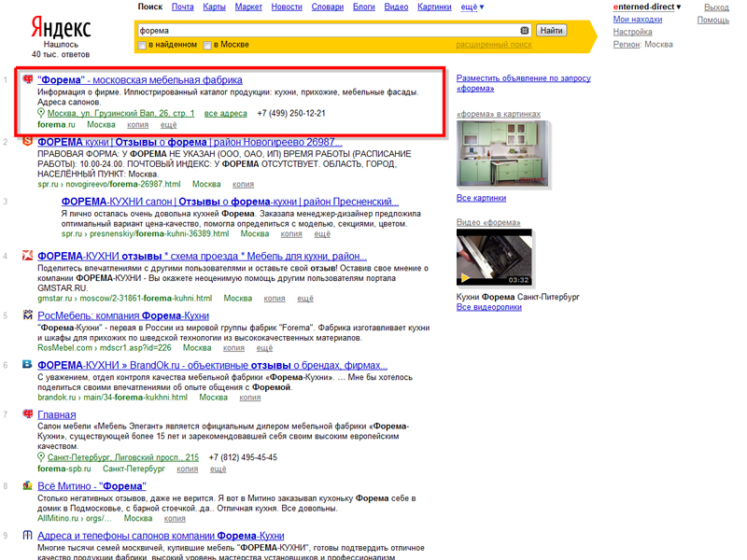This screenshot has width=747, height=560.
Task: Click map pin icon before Санкт-Петербург Лиговский address
Action: pos(41,457)
